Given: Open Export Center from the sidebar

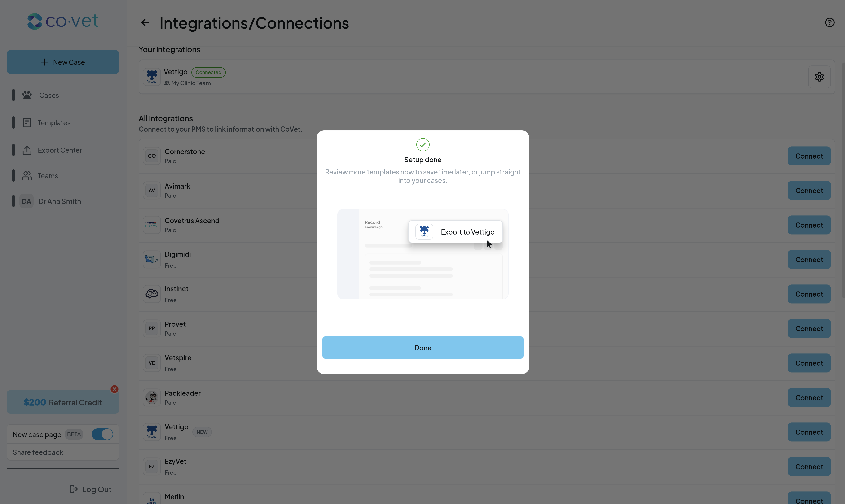Looking at the screenshot, I should pos(60,150).
